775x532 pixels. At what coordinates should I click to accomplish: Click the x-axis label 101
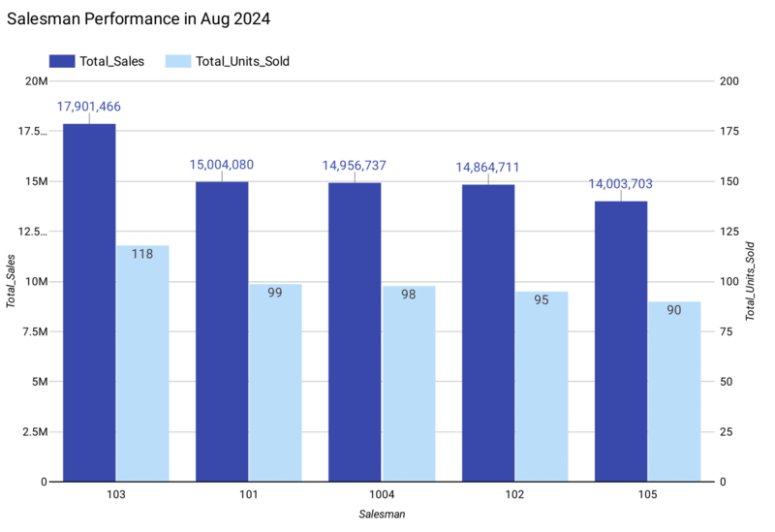tap(249, 494)
